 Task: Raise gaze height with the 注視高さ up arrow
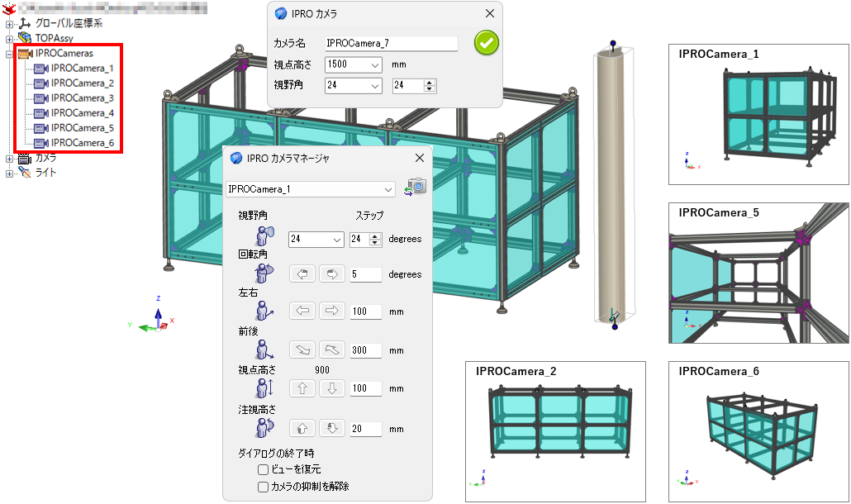click(x=302, y=428)
